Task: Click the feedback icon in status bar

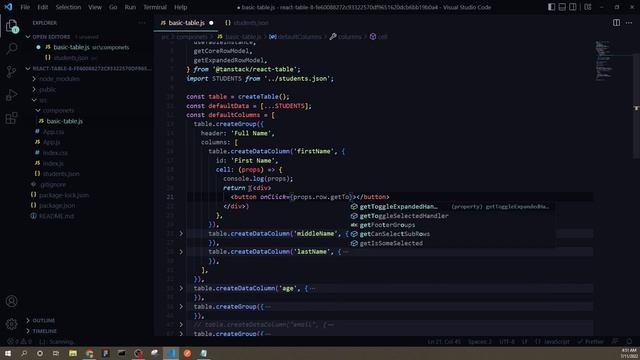Action: point(615,341)
